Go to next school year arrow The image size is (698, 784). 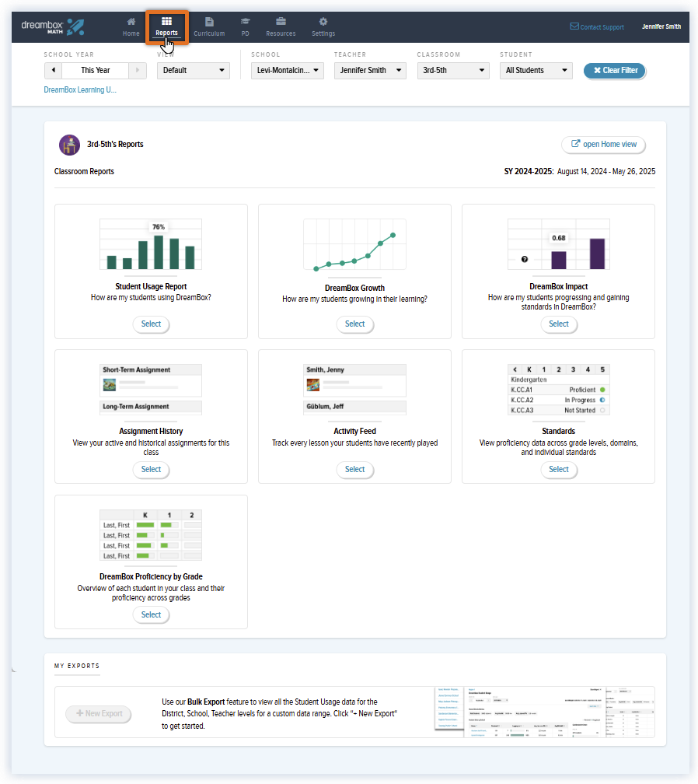point(138,71)
